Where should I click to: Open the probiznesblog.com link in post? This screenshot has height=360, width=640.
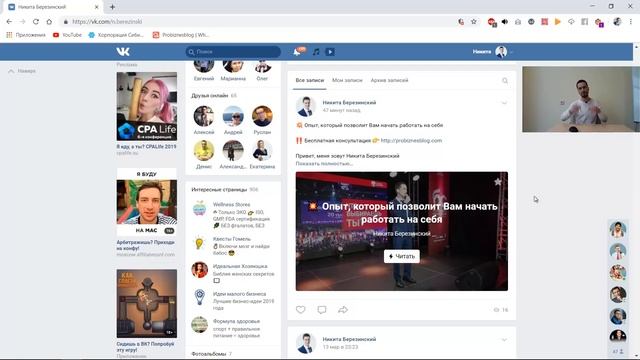[411, 140]
